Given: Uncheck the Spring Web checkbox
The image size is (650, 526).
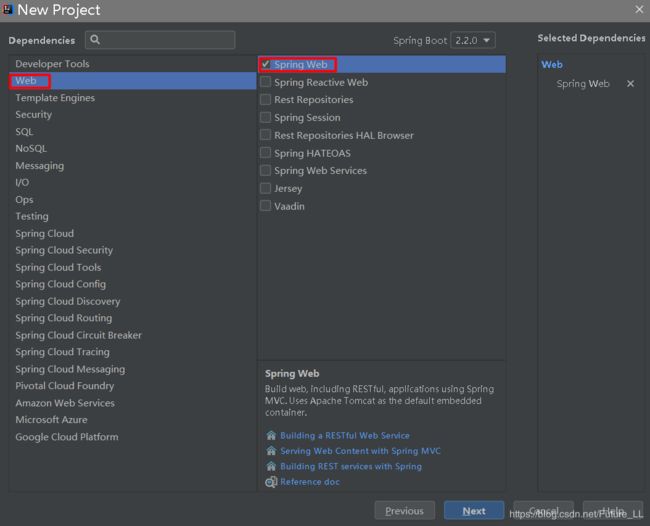Looking at the screenshot, I should click(x=265, y=64).
